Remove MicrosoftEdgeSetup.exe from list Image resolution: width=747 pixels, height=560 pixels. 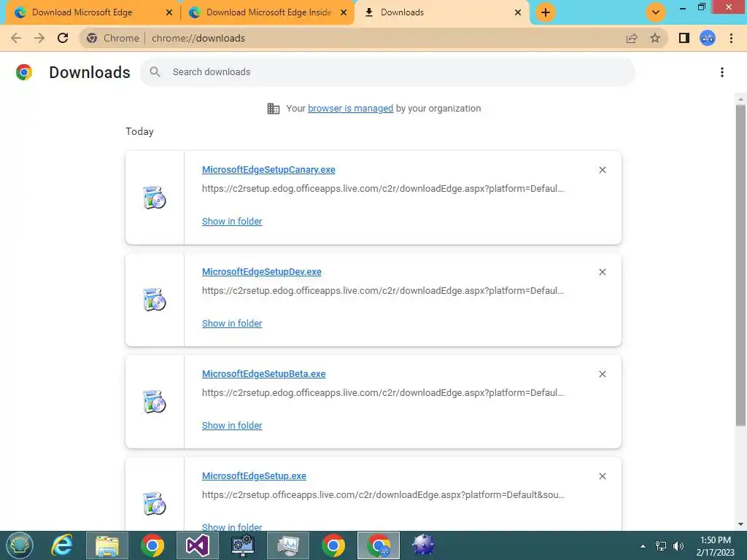click(x=602, y=476)
